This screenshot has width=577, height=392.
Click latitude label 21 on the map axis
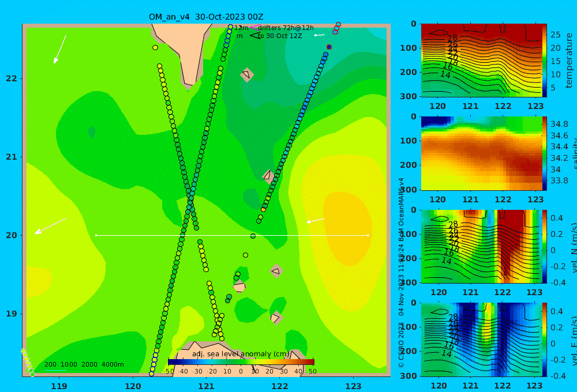point(11,157)
